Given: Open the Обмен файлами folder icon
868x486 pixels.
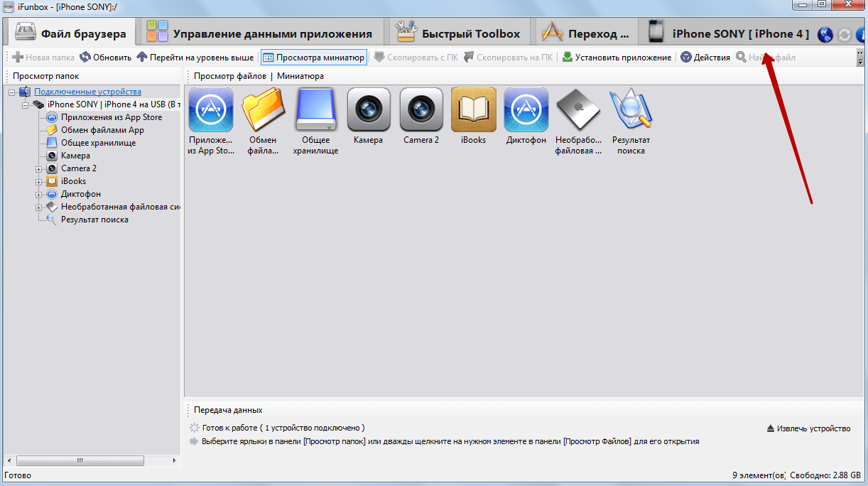Looking at the screenshot, I should (263, 110).
